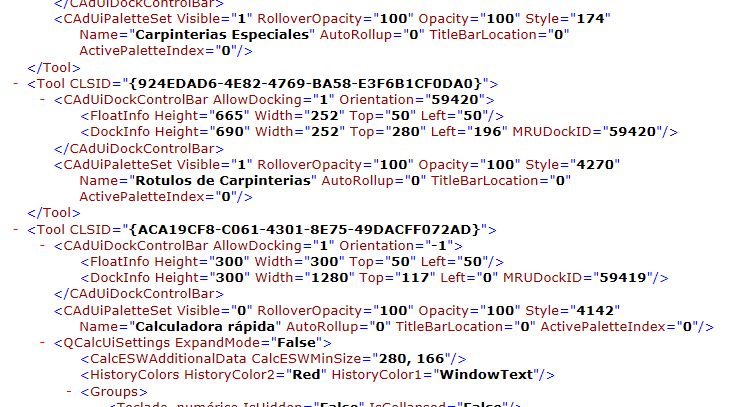The width and height of the screenshot is (733, 407).
Task: Click the CalcESWMinSize value "280, 166"
Action: tap(411, 359)
